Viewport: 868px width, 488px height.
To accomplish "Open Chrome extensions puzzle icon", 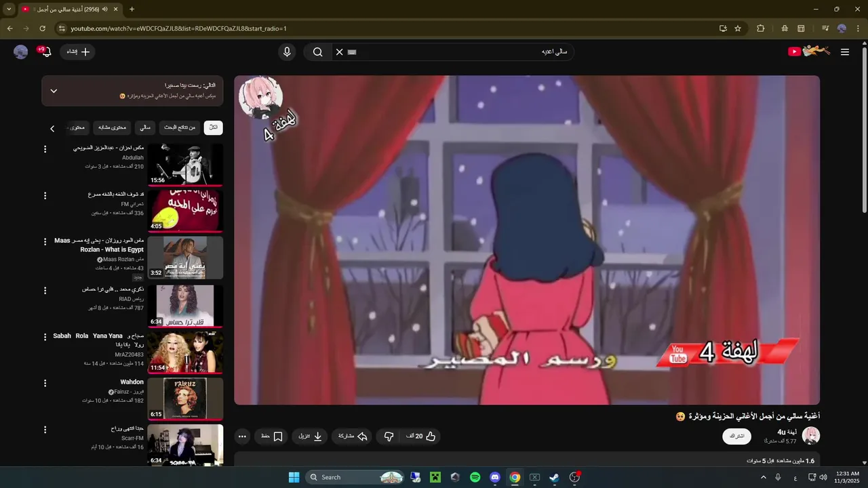I will 760,28.
